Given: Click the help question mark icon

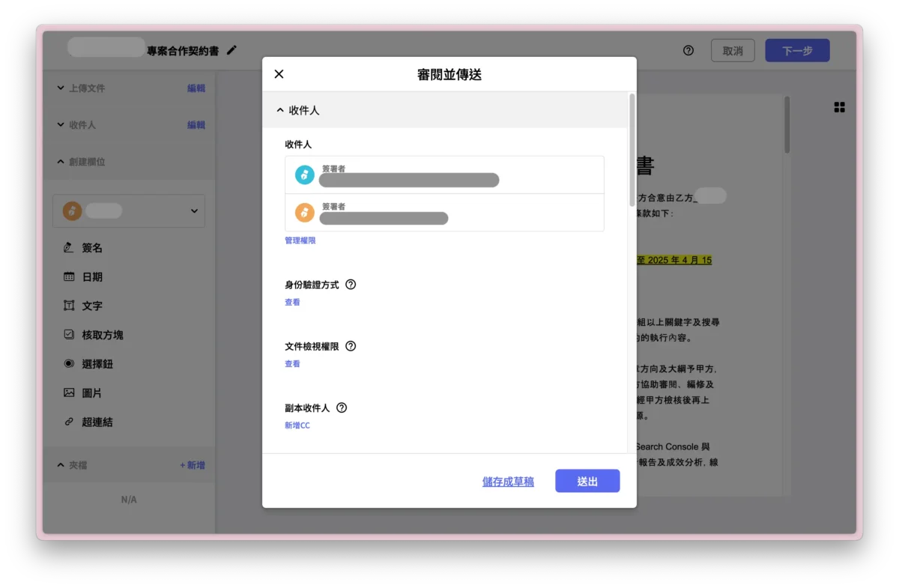Looking at the screenshot, I should pos(688,50).
